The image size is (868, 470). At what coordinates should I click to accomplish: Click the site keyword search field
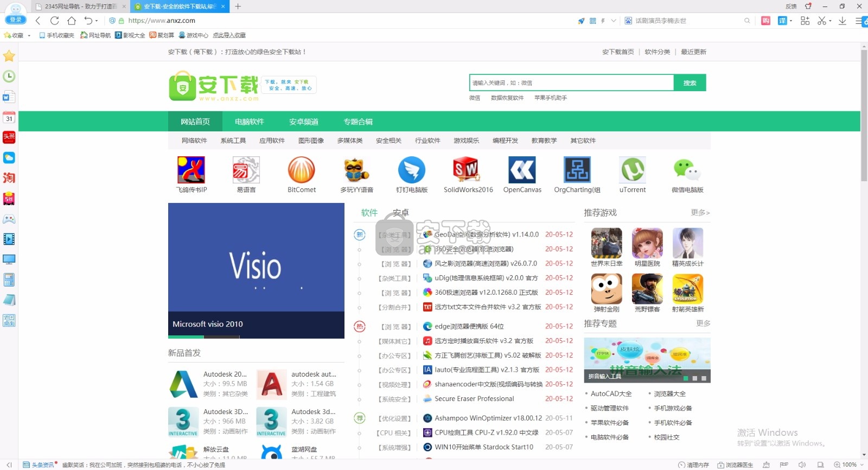click(571, 83)
